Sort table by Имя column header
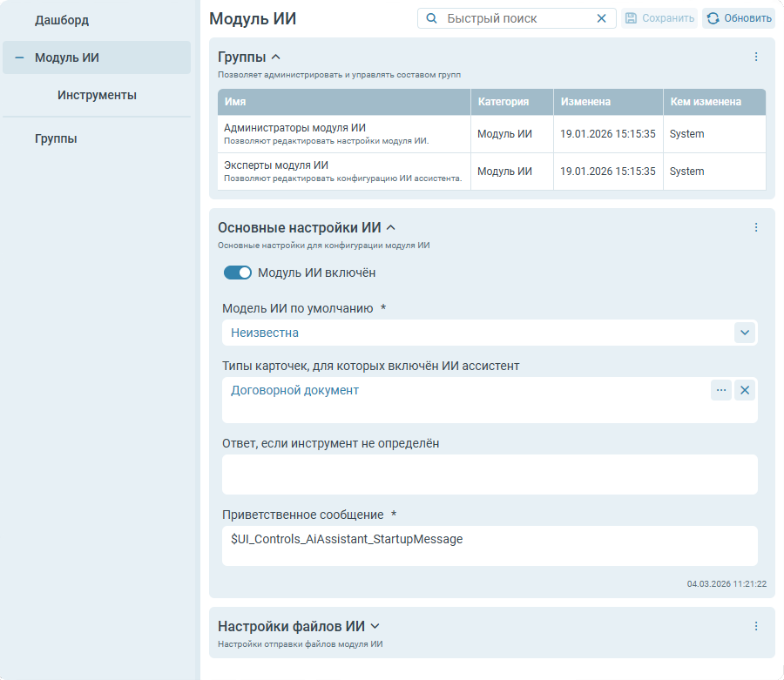 (344, 102)
